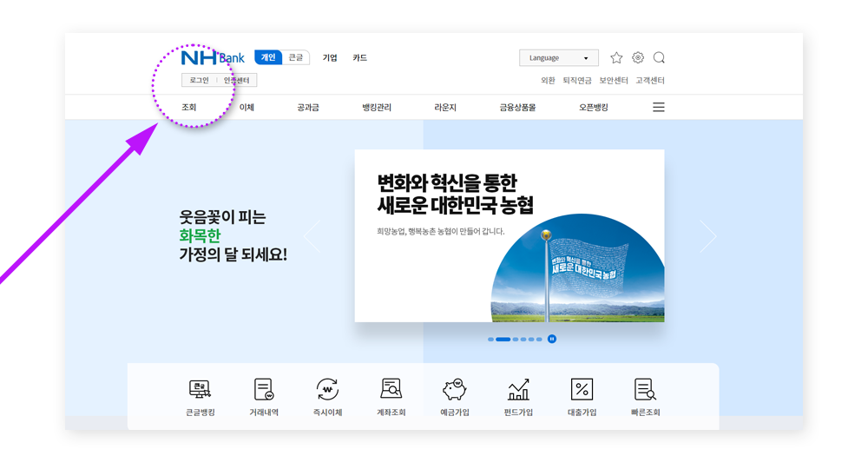Image resolution: width=868 pixels, height=469 pixels.
Task: Open the 조회 menu
Action: click(189, 108)
